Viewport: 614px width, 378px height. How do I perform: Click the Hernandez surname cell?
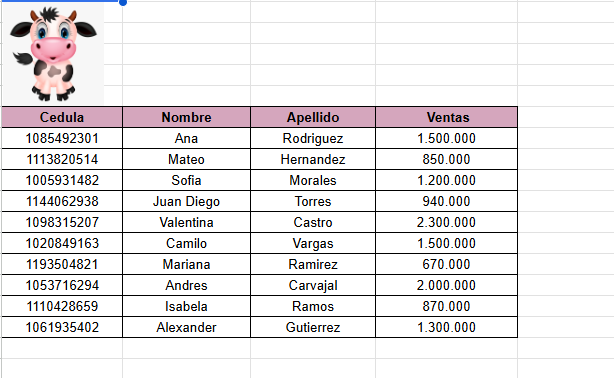pyautogui.click(x=313, y=159)
